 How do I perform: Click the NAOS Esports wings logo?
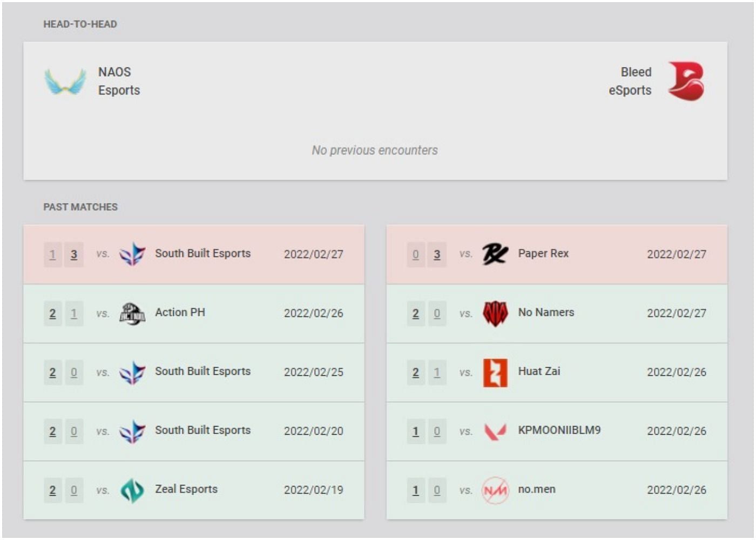point(65,82)
